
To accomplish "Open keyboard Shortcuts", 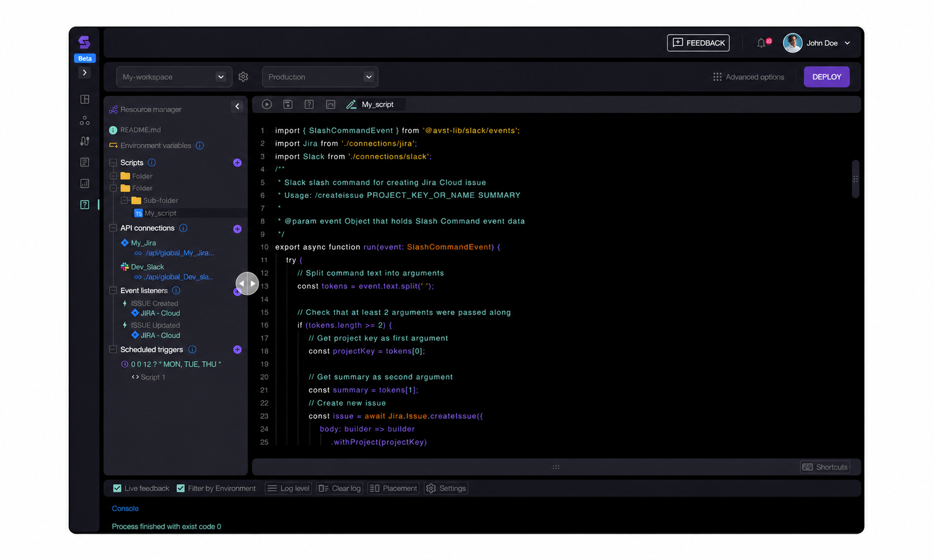I will pyautogui.click(x=825, y=467).
